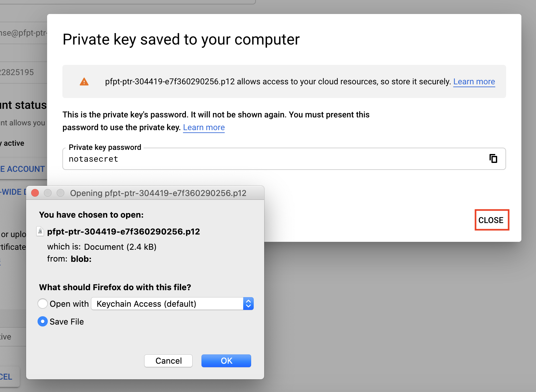Click the Save File option label
The image size is (536, 392).
click(x=67, y=322)
